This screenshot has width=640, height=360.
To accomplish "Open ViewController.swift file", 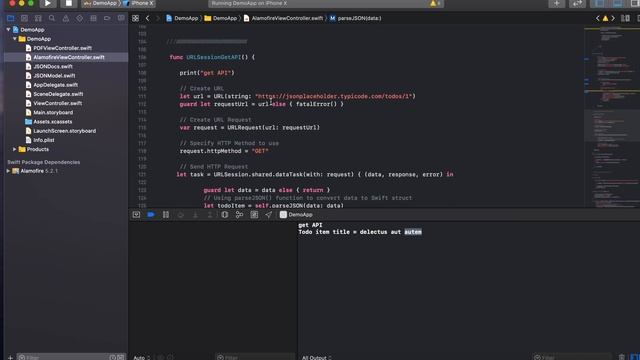I will click(54, 103).
